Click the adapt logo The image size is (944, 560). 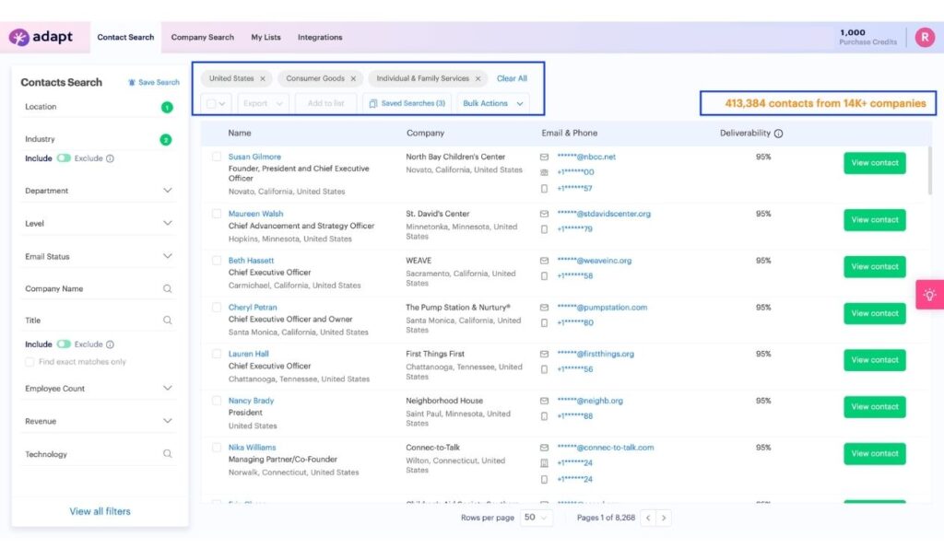coord(41,37)
